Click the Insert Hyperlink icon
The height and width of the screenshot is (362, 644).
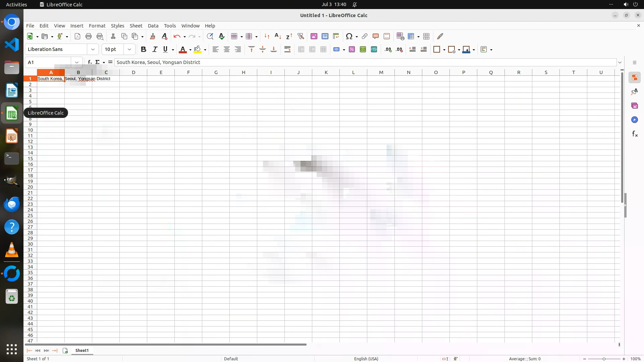[365, 36]
